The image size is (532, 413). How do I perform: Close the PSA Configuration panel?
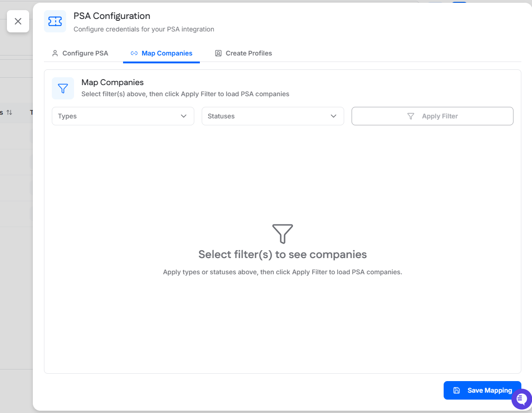18,21
